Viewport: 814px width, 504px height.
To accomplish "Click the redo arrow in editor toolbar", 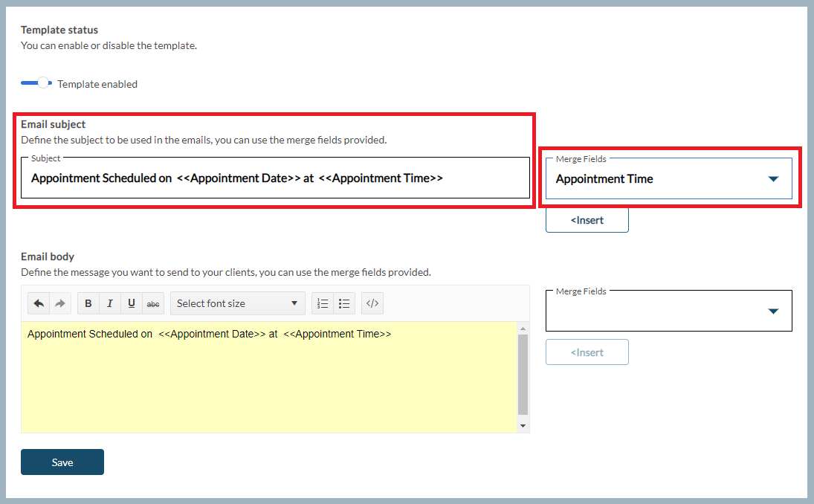I will pos(60,303).
